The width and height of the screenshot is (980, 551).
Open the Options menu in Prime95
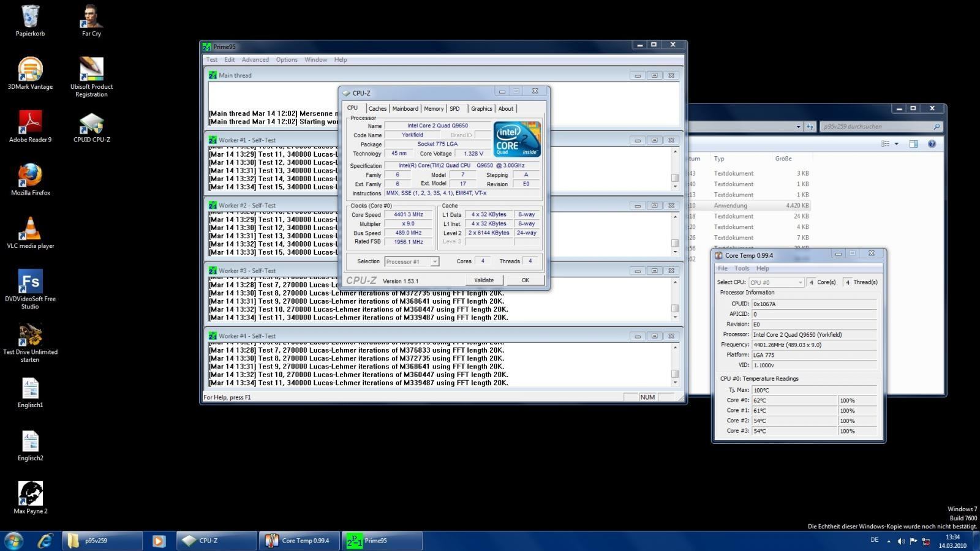coord(287,59)
